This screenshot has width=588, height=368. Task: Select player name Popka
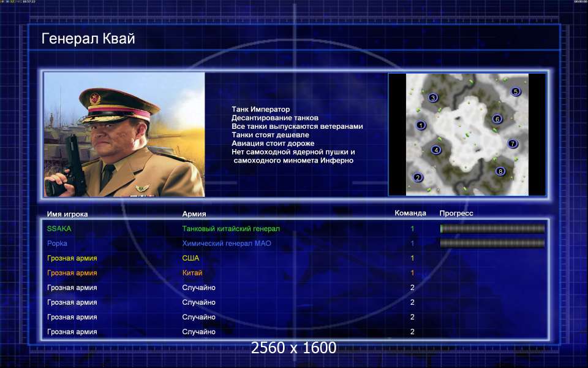[x=57, y=243]
